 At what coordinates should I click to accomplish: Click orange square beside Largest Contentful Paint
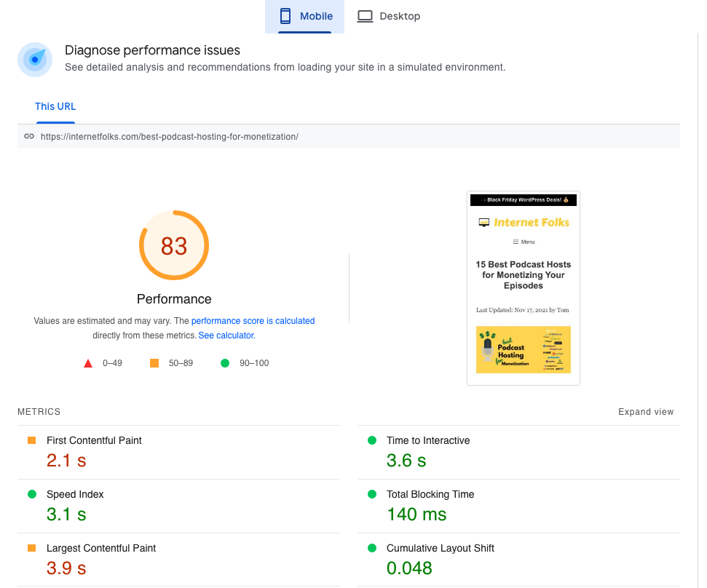[x=31, y=548]
